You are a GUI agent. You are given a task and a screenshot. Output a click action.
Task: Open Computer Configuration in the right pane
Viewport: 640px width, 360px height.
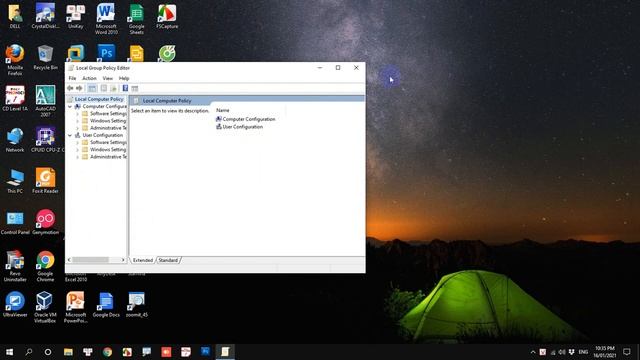pos(245,119)
